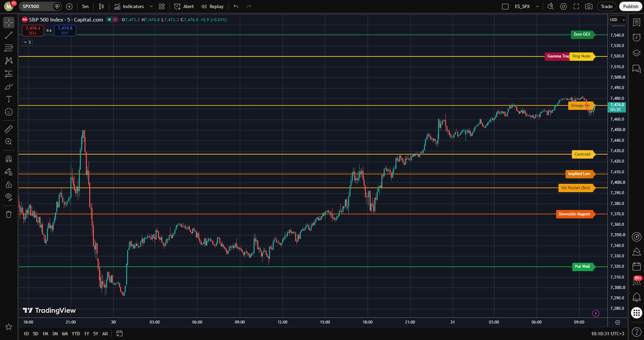Delete drawings with the trash icon
644x340 pixels.
9,214
